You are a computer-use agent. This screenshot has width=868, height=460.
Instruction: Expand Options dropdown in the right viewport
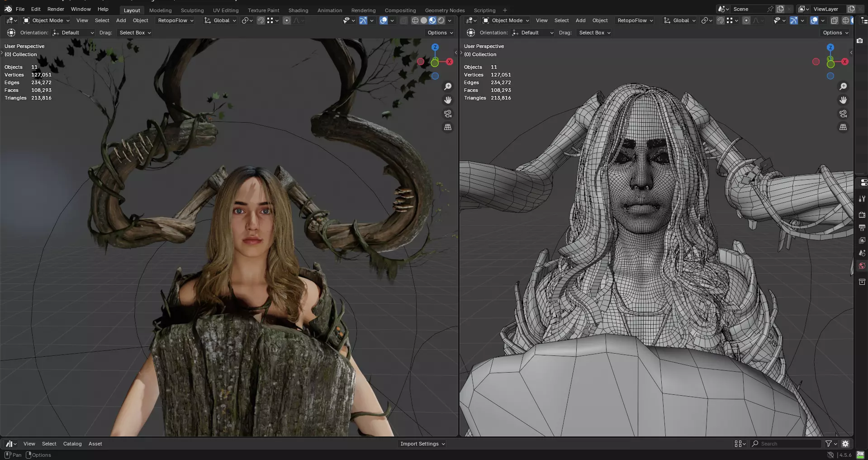pyautogui.click(x=835, y=33)
